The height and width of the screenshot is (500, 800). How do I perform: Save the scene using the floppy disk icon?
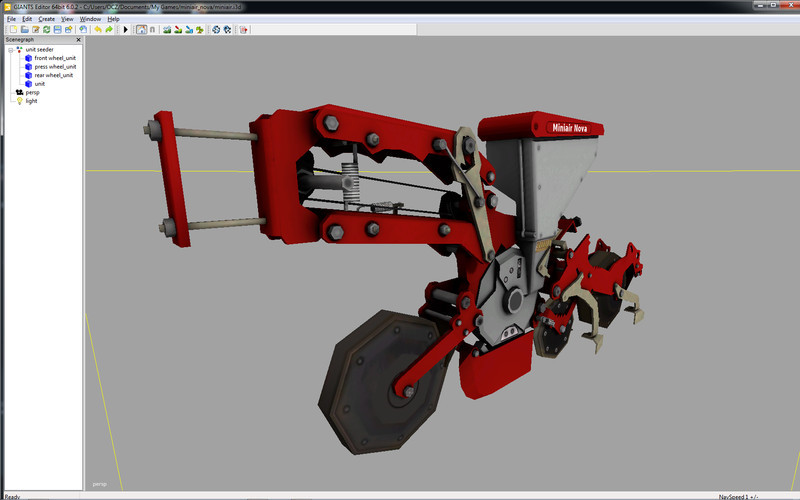pyautogui.click(x=57, y=29)
